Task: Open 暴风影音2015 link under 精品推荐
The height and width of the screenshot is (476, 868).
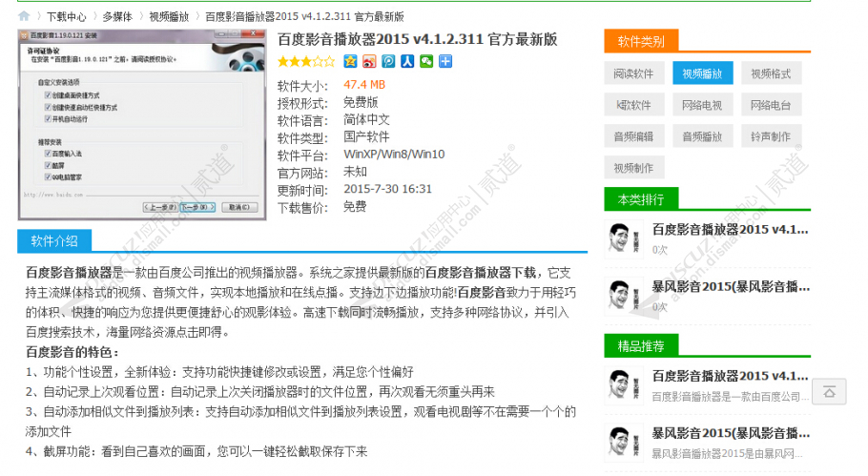Action: pos(731,433)
